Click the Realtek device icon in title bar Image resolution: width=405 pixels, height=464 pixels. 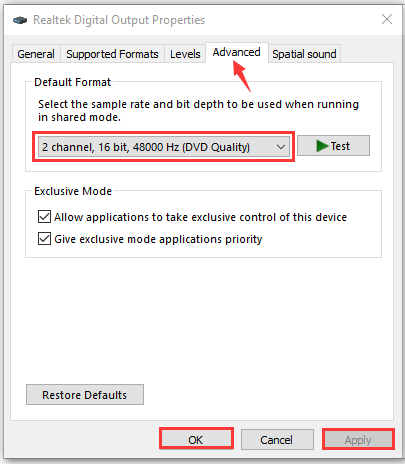[20, 20]
